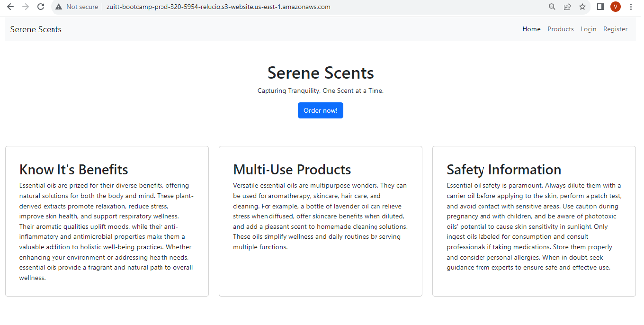Viewport: 644px width, 325px height.
Task: Click the browser forward arrow
Action: (26, 7)
